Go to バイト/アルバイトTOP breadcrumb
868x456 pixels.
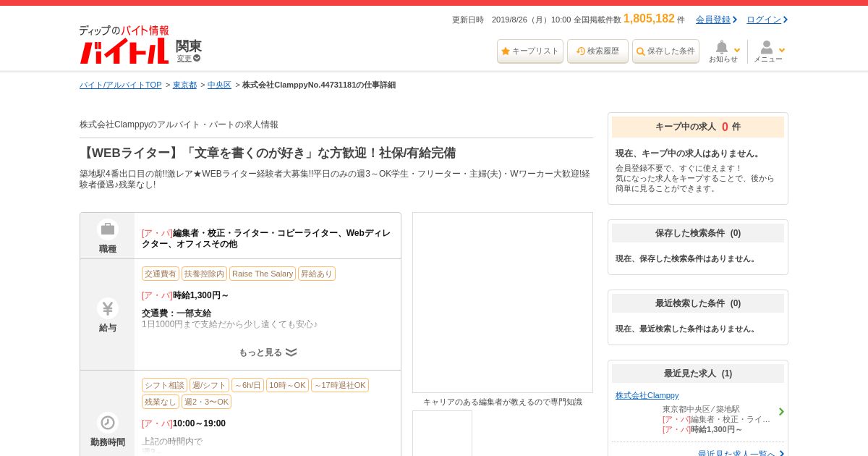[121, 85]
